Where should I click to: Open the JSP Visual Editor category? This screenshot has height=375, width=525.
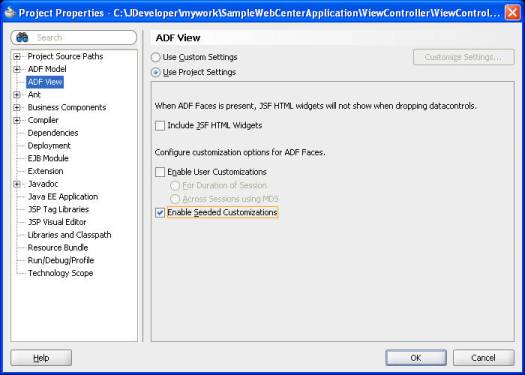click(x=57, y=222)
